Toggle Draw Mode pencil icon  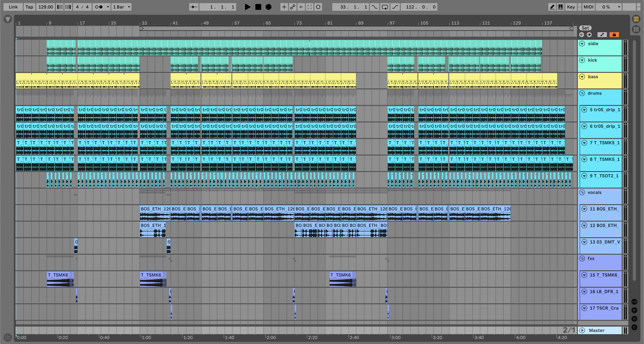[552, 7]
